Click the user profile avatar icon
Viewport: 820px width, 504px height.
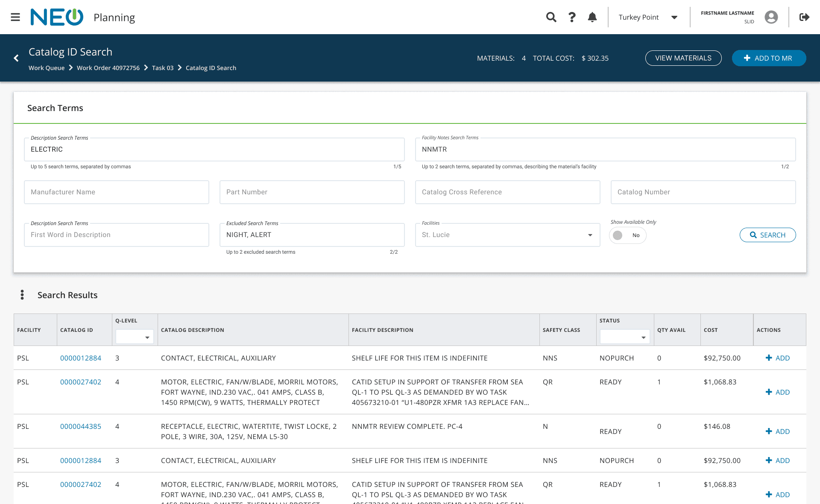[x=771, y=17]
